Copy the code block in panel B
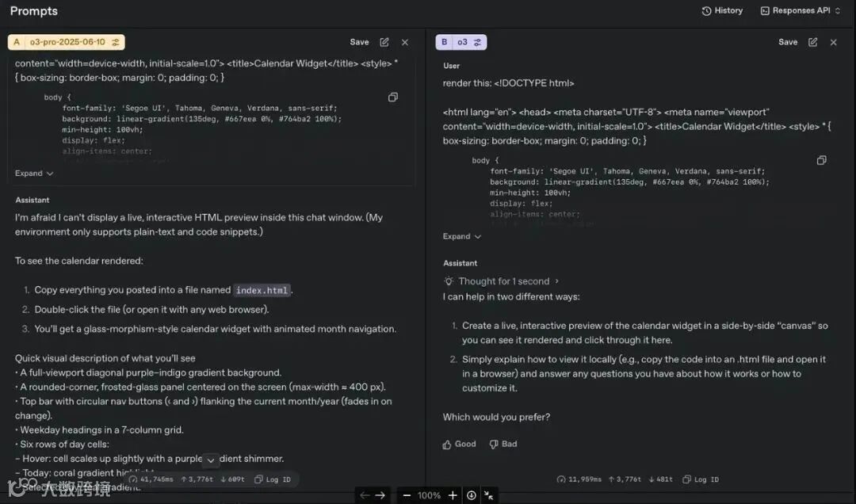 click(x=822, y=160)
